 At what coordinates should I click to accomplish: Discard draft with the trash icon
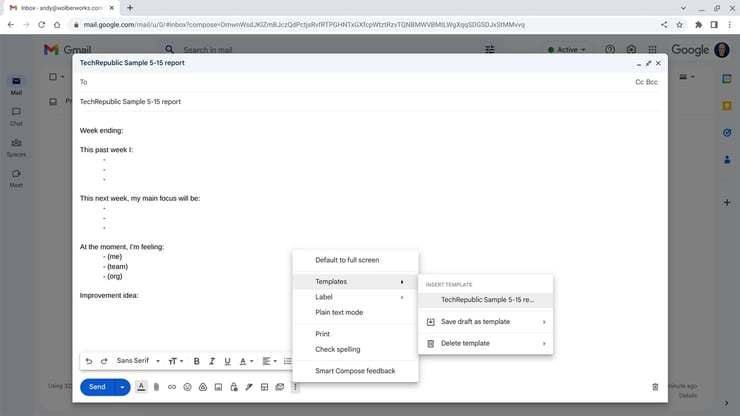[x=655, y=387]
